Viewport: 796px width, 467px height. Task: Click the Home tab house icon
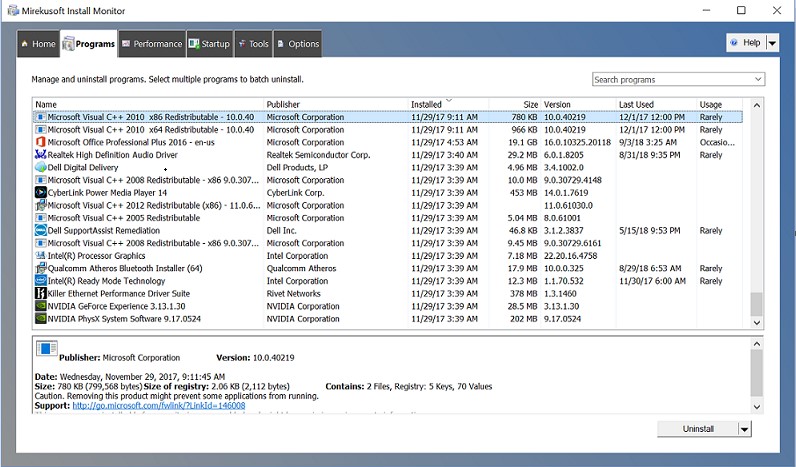[x=24, y=44]
